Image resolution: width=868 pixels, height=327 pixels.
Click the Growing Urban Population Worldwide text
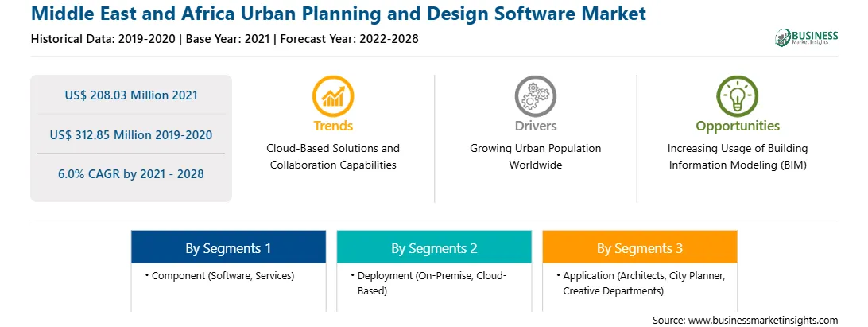(535, 157)
